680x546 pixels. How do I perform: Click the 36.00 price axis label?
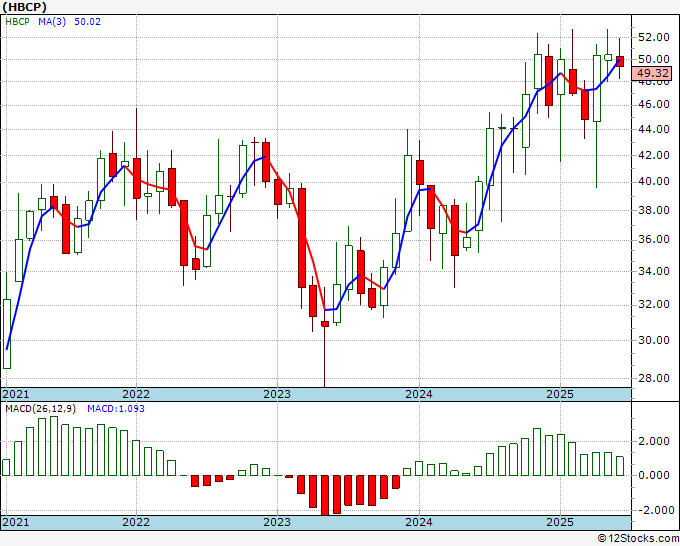654,239
